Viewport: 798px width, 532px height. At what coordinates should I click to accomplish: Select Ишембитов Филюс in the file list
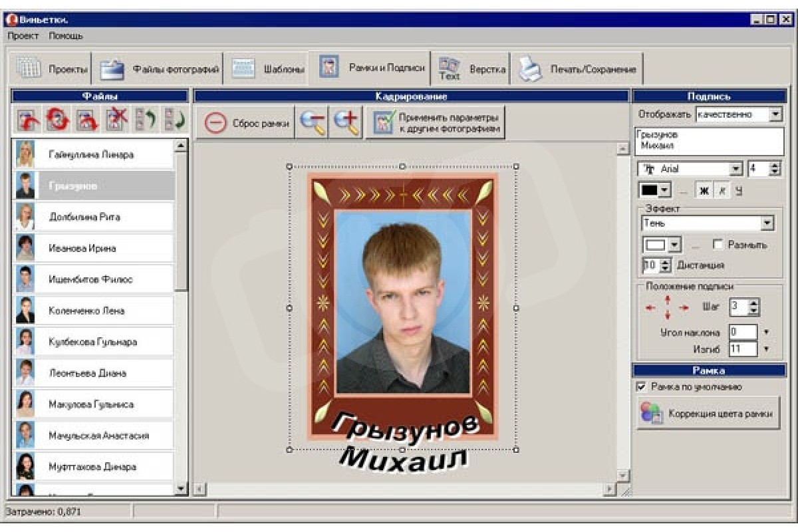tap(94, 279)
